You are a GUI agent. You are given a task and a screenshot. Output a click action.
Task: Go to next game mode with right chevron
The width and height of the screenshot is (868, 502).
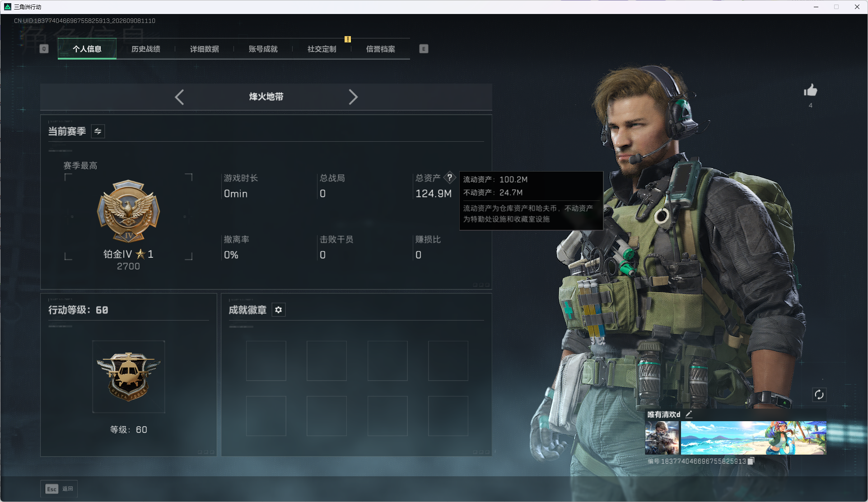click(353, 97)
